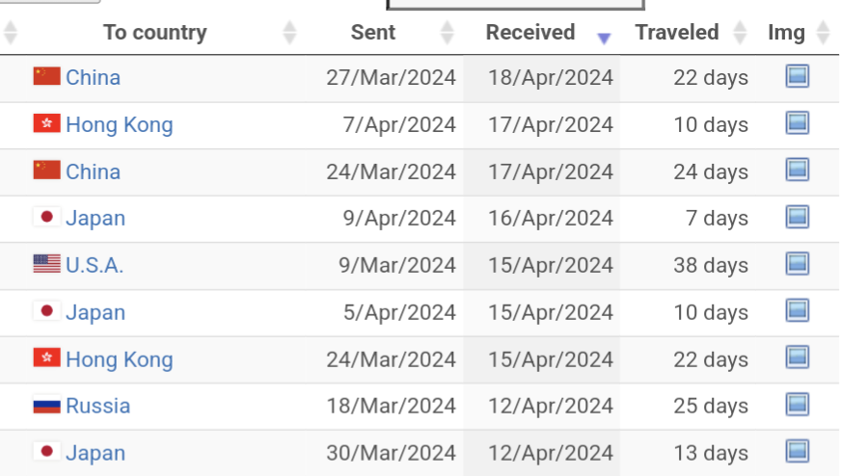Sort table by Sent date header
Screen dimensions: 868x476
coord(373,33)
